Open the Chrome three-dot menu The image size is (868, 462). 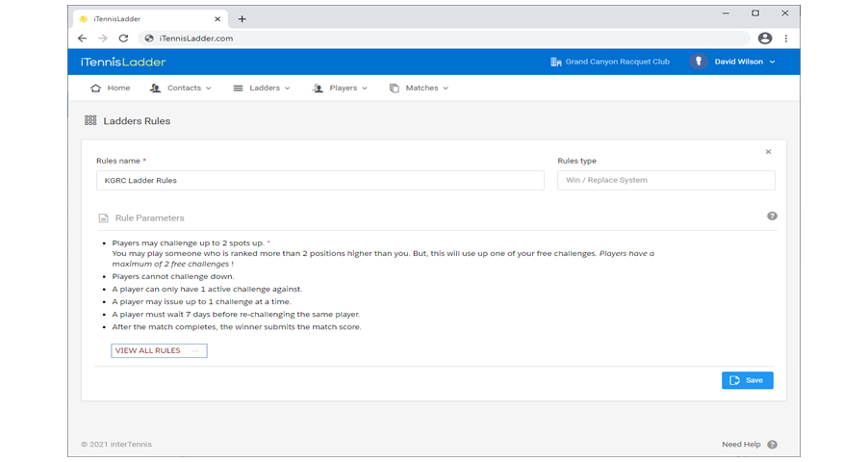click(786, 38)
